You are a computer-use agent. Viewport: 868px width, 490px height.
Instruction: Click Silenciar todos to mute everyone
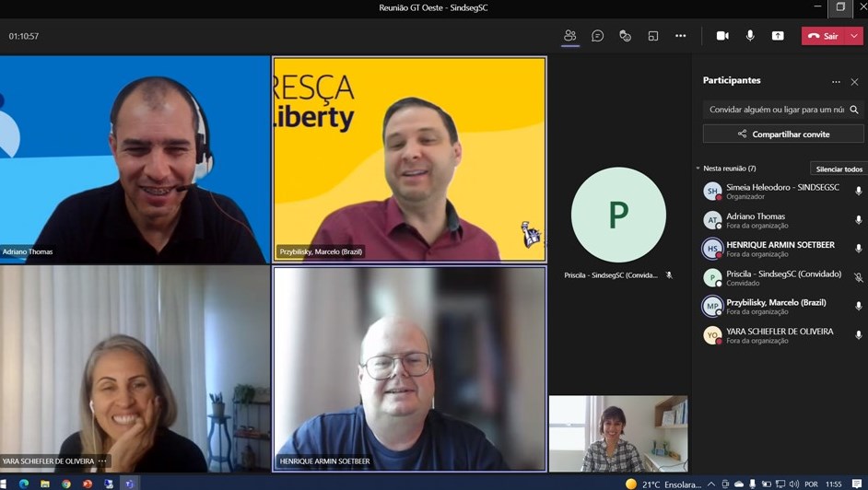pyautogui.click(x=839, y=169)
